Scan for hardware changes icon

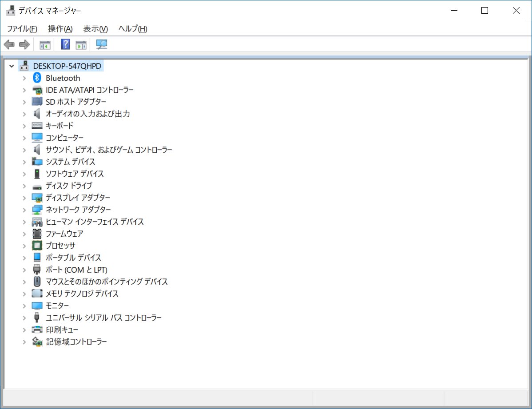pos(101,44)
